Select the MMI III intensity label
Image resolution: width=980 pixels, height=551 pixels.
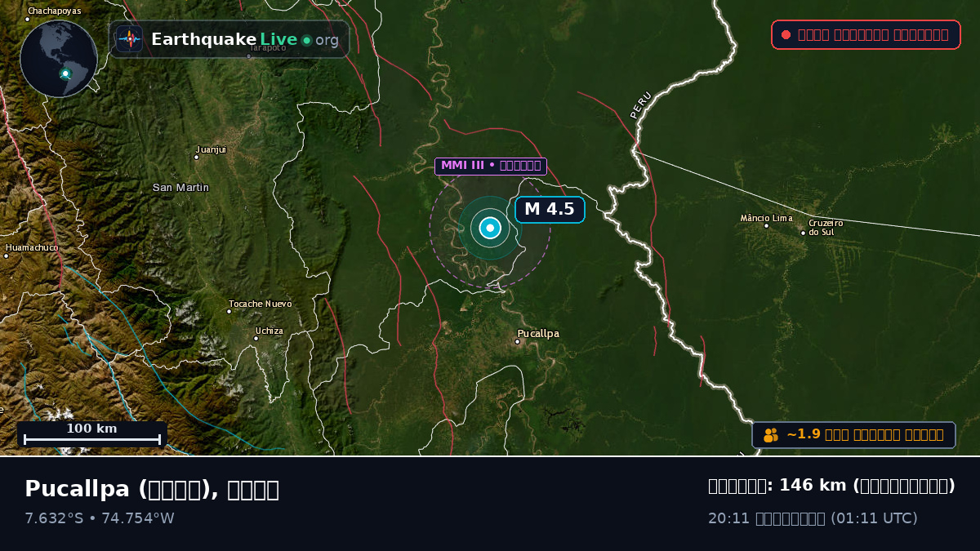click(491, 166)
